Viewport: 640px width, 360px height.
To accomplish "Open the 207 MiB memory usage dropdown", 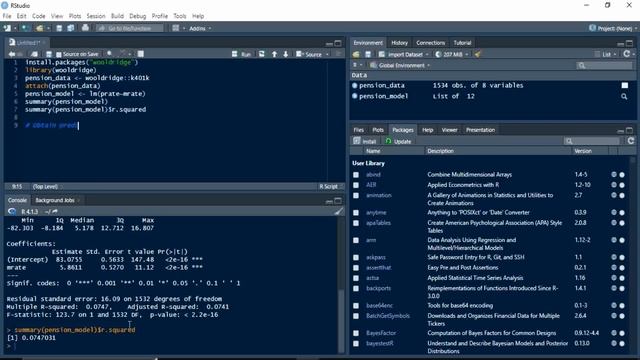I will 451,54.
